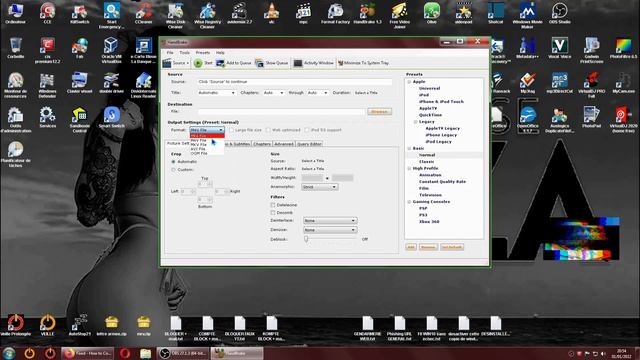Click the destination File input field
The height and width of the screenshot is (360, 640).
click(281, 111)
